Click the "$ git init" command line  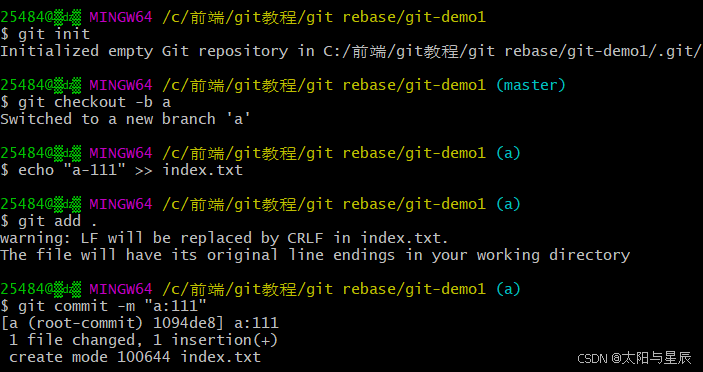(45, 34)
